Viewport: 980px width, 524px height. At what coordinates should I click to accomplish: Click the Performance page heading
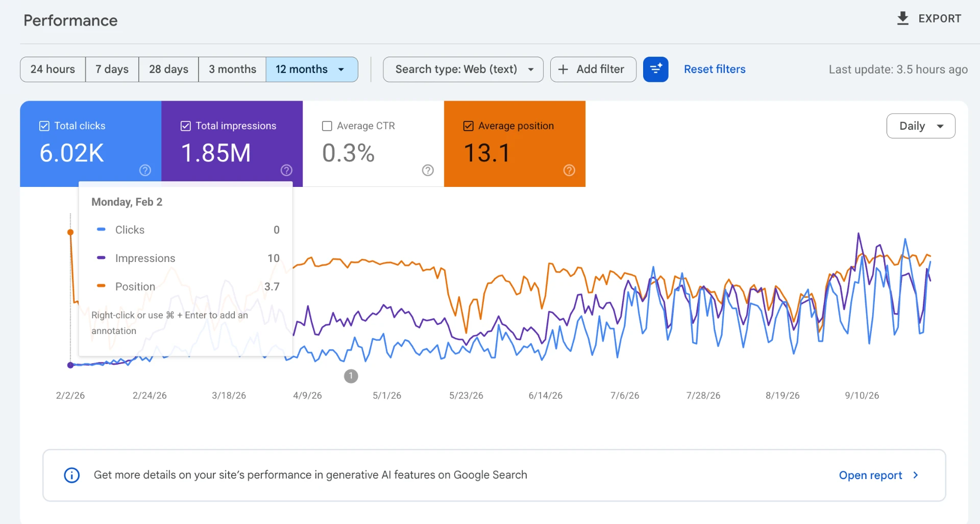point(70,20)
